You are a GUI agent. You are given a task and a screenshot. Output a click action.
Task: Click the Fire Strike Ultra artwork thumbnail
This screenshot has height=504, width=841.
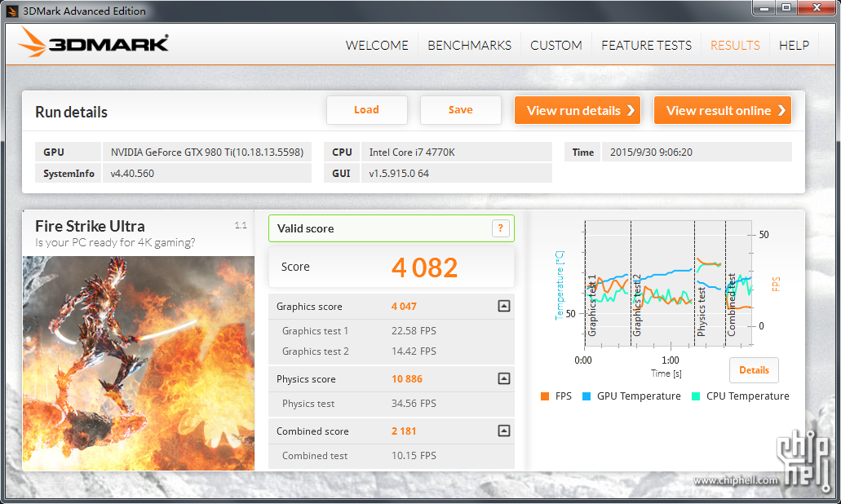(139, 363)
